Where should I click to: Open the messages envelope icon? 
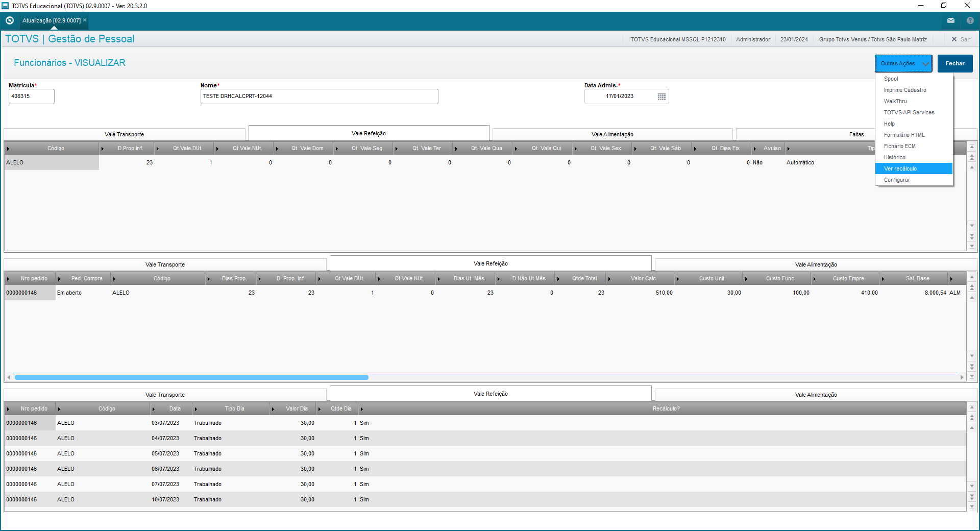coord(951,20)
